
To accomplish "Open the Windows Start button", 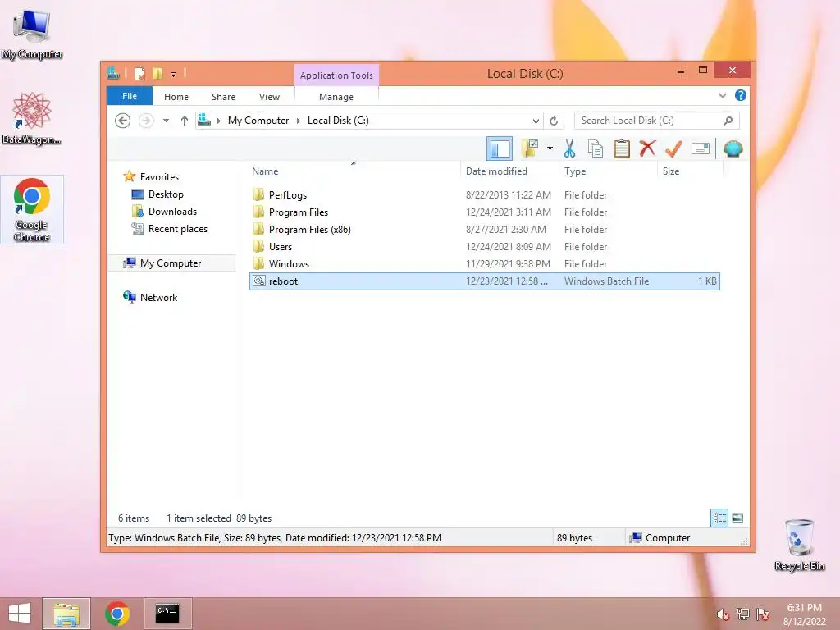I will pos(20,614).
